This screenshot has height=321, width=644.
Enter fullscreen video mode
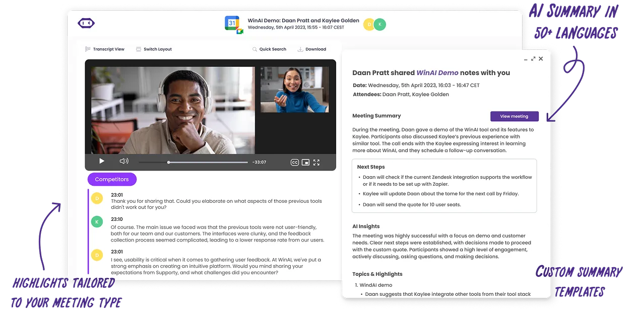pos(316,162)
